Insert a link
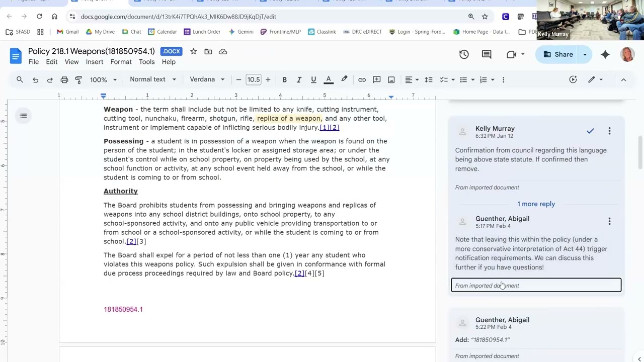The width and height of the screenshot is (644, 362). click(362, 79)
